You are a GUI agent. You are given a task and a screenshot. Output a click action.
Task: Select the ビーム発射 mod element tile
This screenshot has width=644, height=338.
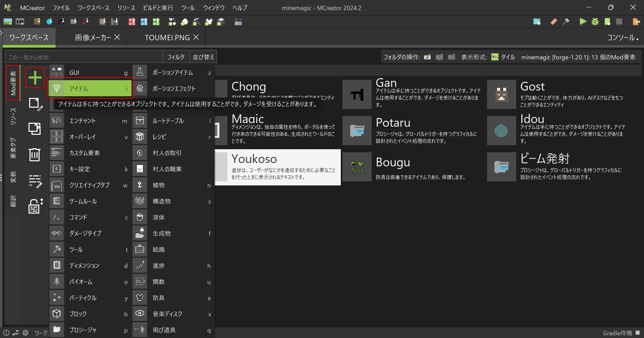558,167
